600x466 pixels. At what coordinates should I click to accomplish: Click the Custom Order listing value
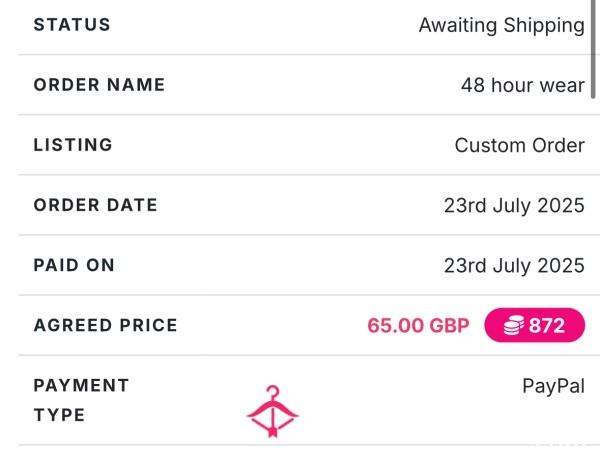coord(520,145)
